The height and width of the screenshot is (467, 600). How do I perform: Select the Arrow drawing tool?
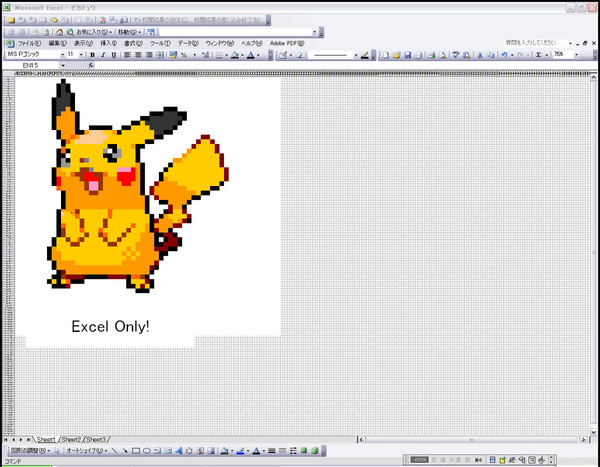125,451
